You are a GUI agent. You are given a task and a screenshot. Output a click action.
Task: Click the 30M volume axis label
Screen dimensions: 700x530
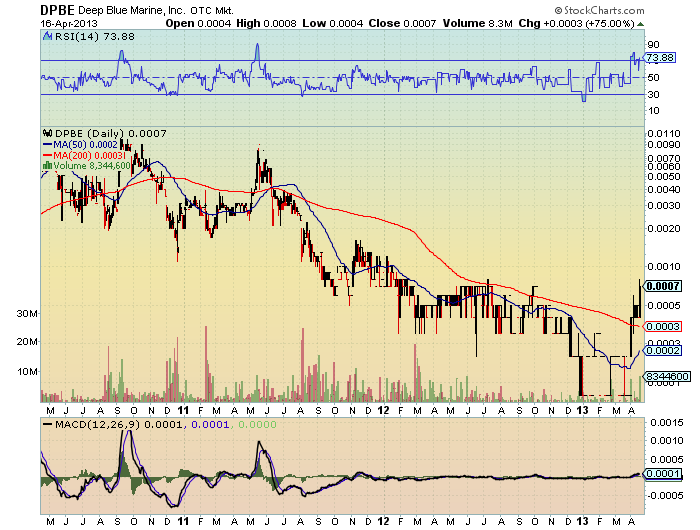27,313
